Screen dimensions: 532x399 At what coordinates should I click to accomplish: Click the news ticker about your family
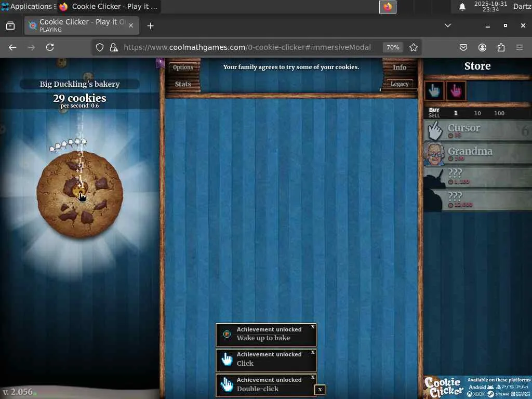pyautogui.click(x=291, y=67)
